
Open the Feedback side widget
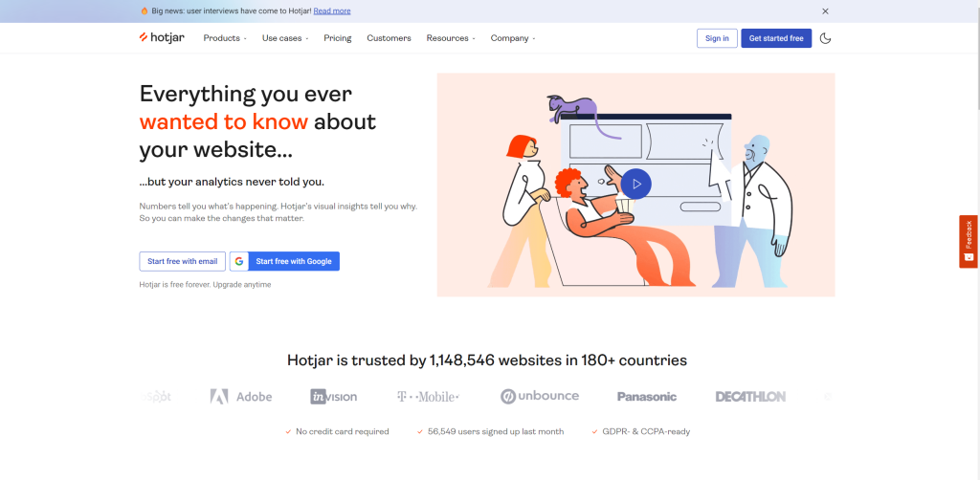pyautogui.click(x=969, y=242)
